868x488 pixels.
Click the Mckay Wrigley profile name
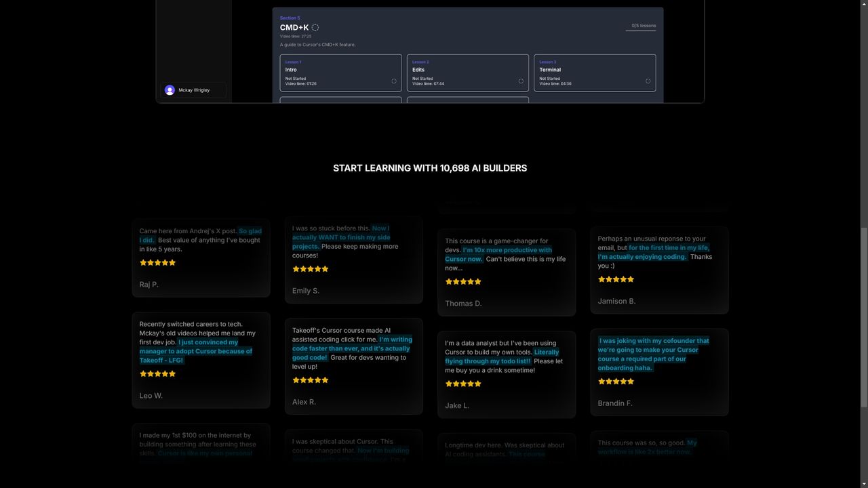(x=194, y=90)
